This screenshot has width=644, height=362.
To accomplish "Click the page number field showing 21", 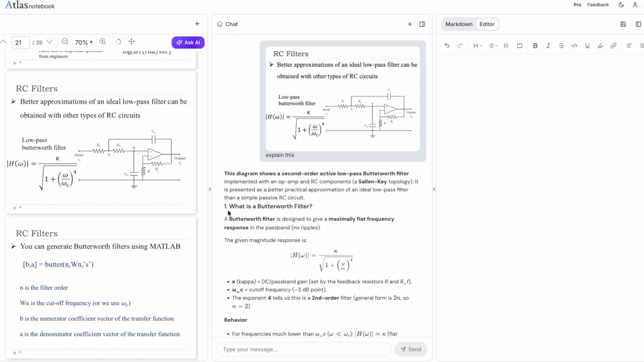I will [x=20, y=42].
